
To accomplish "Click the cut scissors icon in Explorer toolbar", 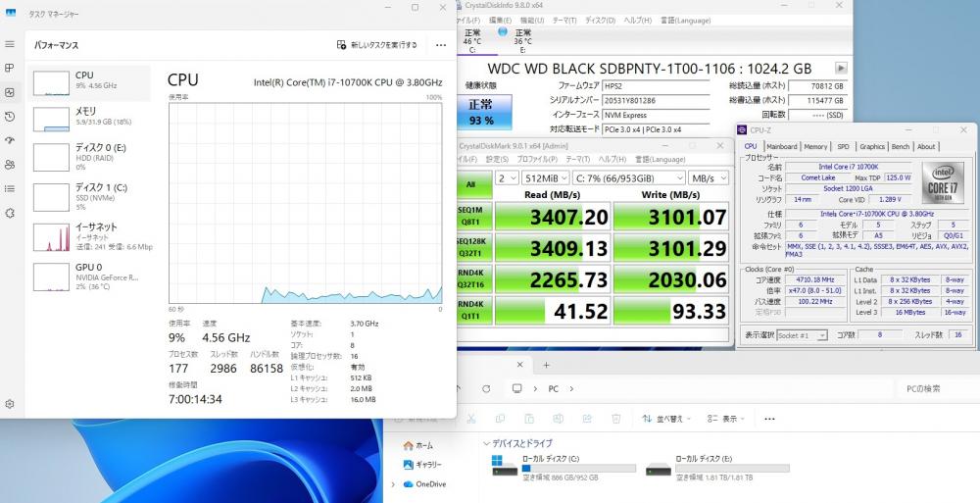I will pos(471,419).
